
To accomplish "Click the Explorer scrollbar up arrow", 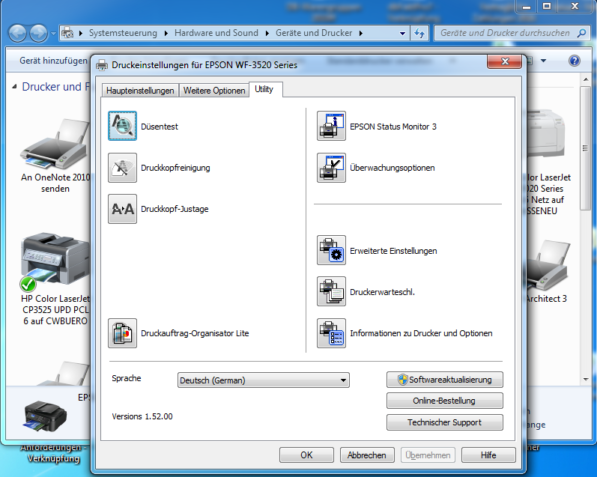I will point(585,80).
